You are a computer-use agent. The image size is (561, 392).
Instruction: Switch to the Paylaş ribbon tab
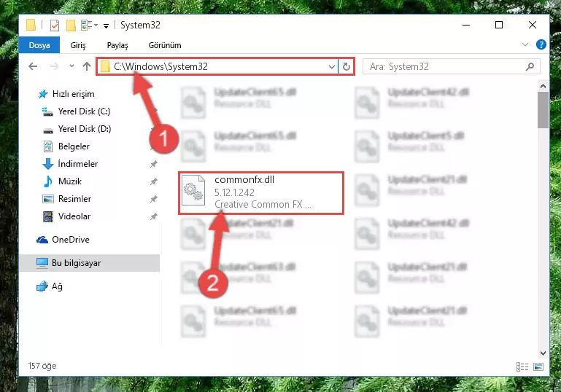(117, 45)
